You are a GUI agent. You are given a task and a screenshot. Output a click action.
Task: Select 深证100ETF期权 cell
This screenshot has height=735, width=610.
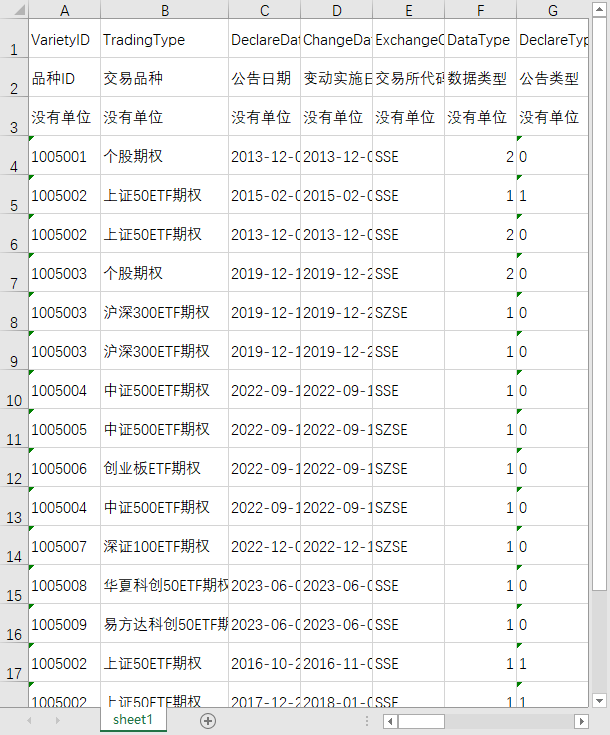coord(165,546)
